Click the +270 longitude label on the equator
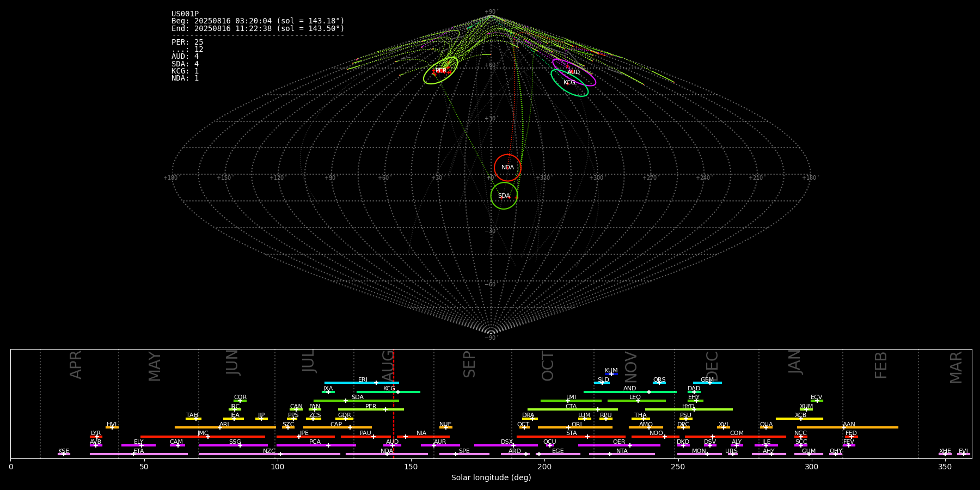 (650, 178)
